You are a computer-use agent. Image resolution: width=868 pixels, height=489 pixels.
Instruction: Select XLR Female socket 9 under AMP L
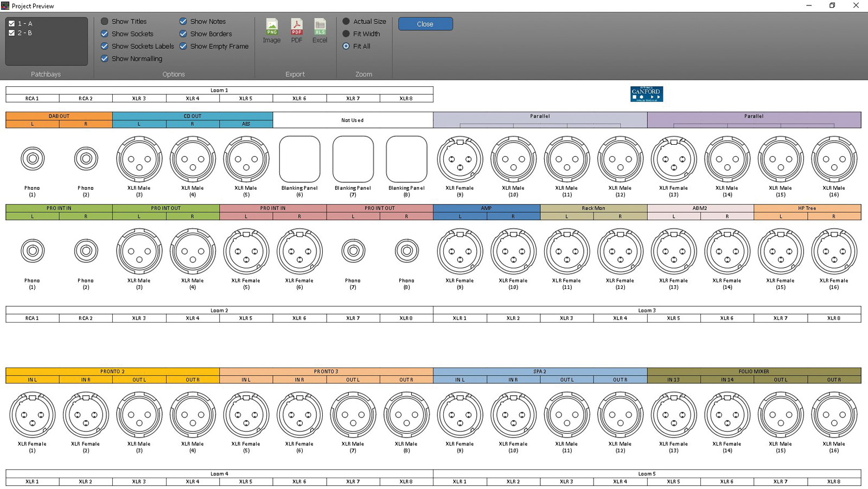pyautogui.click(x=459, y=252)
